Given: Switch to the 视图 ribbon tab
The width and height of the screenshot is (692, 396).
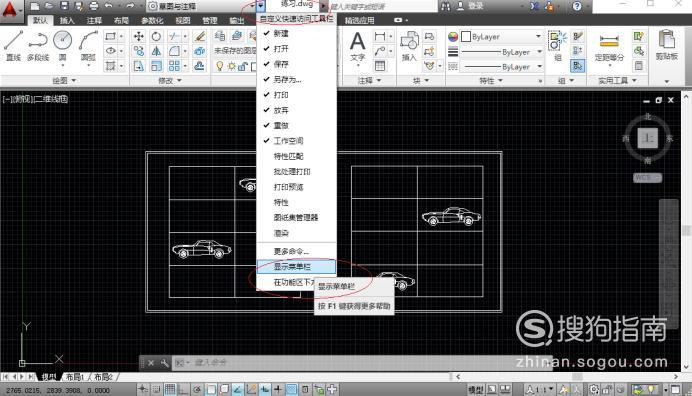Looking at the screenshot, I should 183,20.
